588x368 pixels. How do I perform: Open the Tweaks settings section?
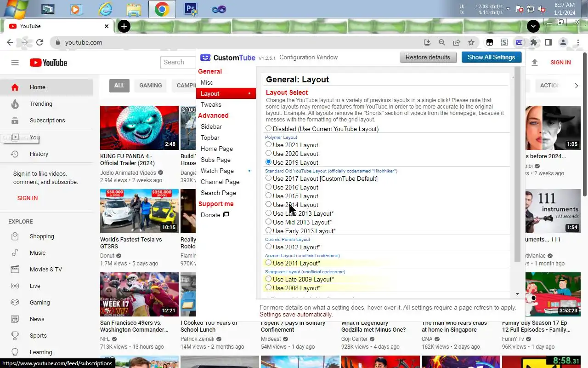pyautogui.click(x=226, y=104)
